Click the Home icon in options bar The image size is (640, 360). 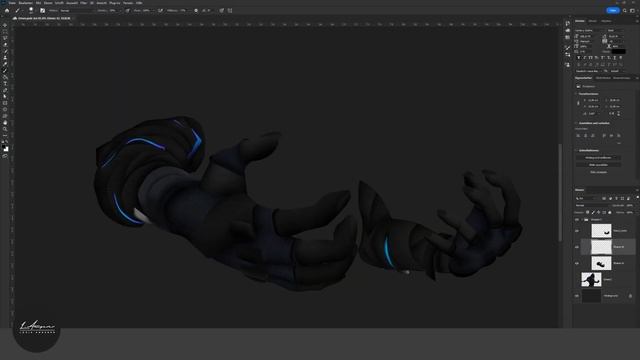(x=7, y=11)
